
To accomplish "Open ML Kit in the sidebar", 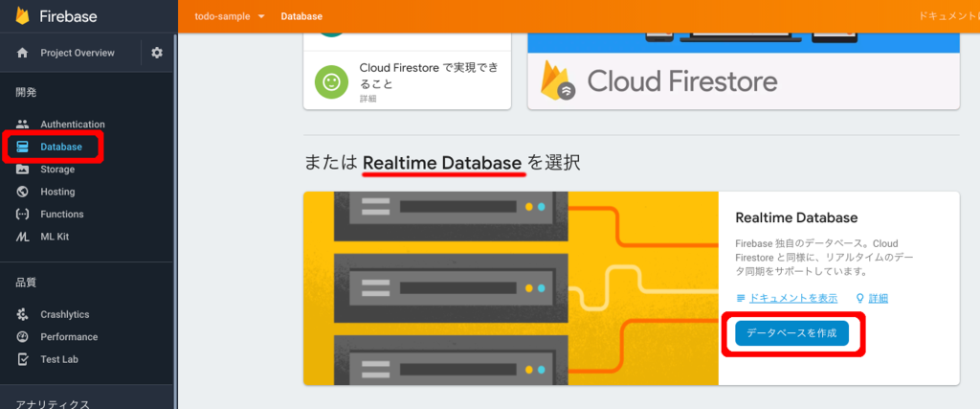I will (55, 237).
